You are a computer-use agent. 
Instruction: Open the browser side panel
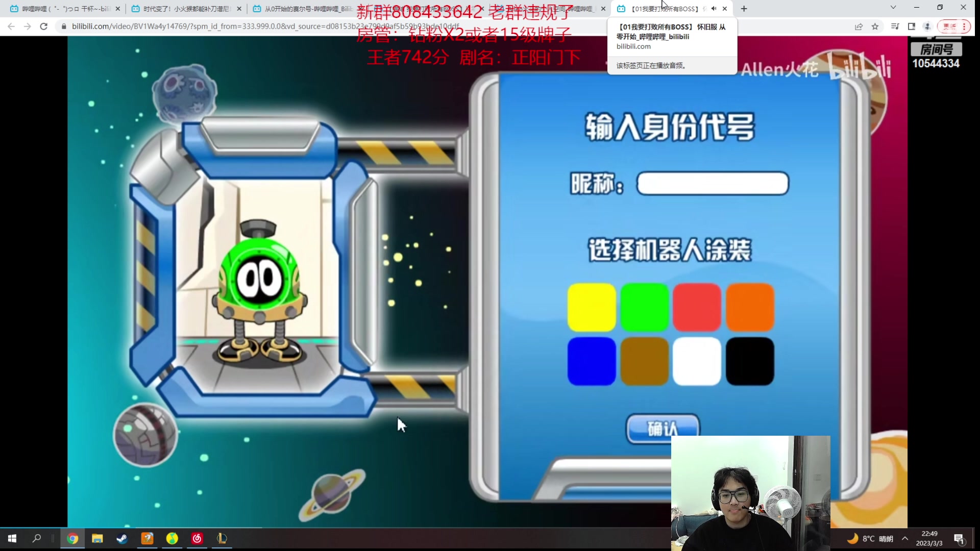pos(912,27)
